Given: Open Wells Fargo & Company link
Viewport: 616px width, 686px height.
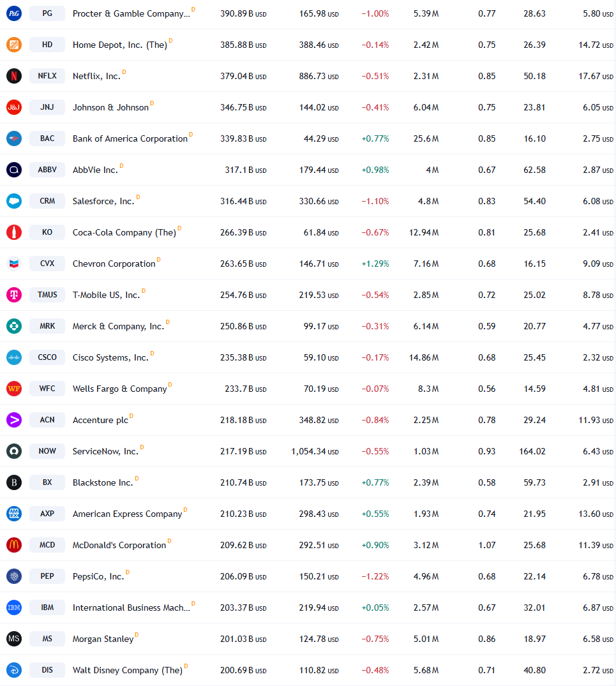Looking at the screenshot, I should point(120,389).
